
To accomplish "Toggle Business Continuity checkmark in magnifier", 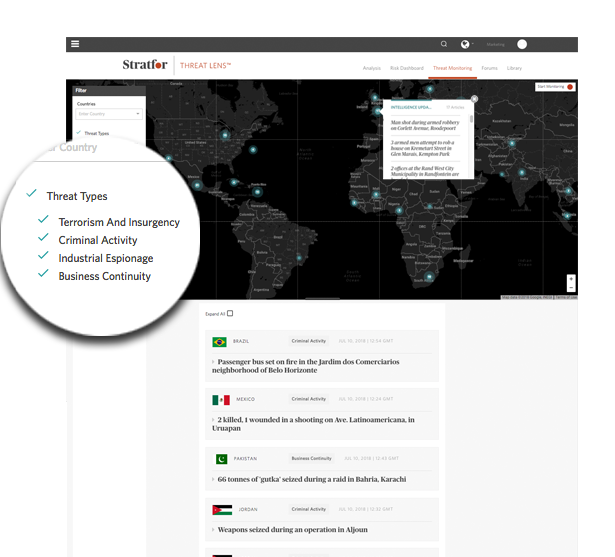I will [43, 273].
